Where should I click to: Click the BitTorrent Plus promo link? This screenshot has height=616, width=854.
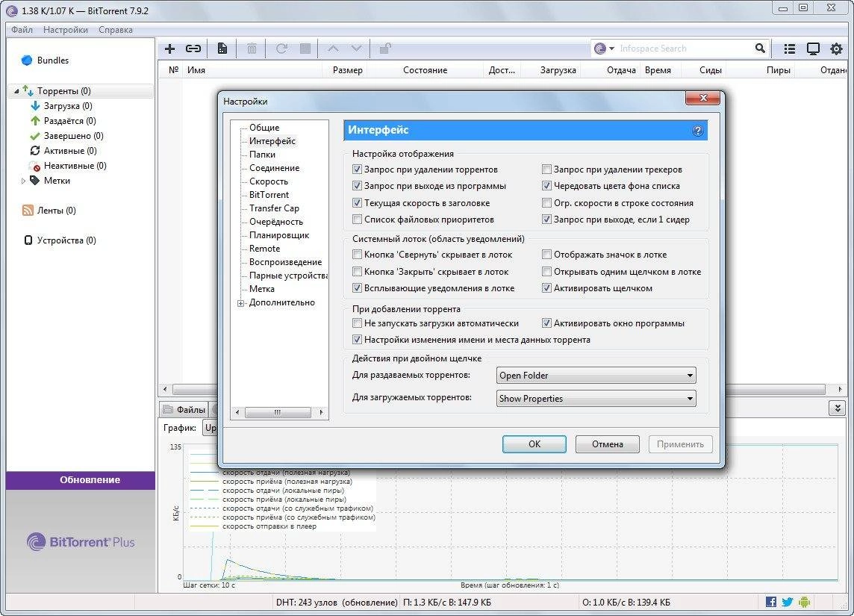pyautogui.click(x=81, y=541)
